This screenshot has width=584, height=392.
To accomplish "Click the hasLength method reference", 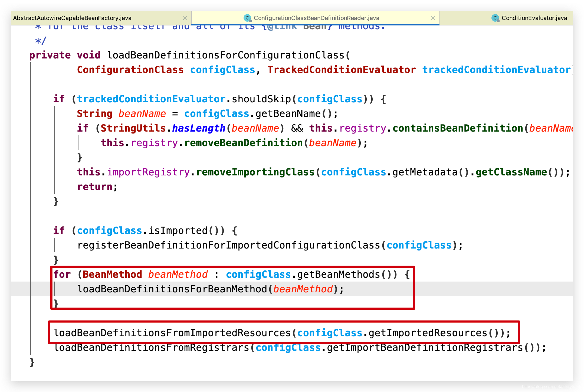I will click(x=198, y=128).
